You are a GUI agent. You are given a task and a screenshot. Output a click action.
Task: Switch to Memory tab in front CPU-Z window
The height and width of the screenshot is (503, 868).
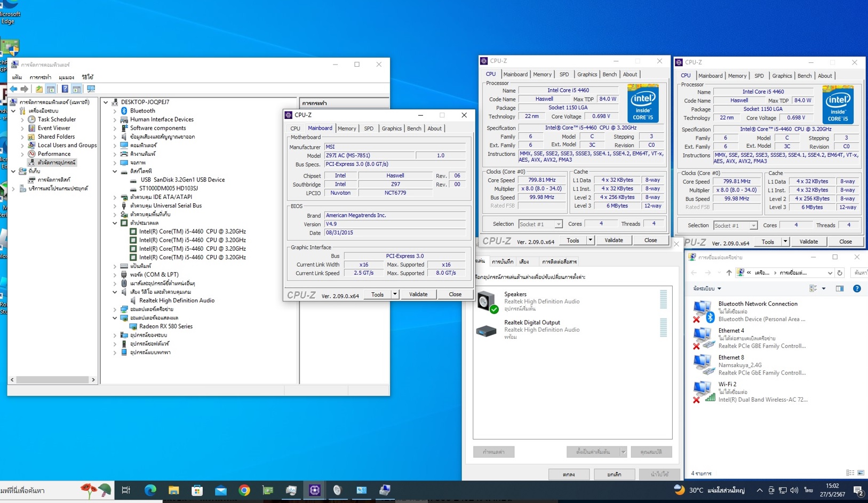click(x=347, y=129)
